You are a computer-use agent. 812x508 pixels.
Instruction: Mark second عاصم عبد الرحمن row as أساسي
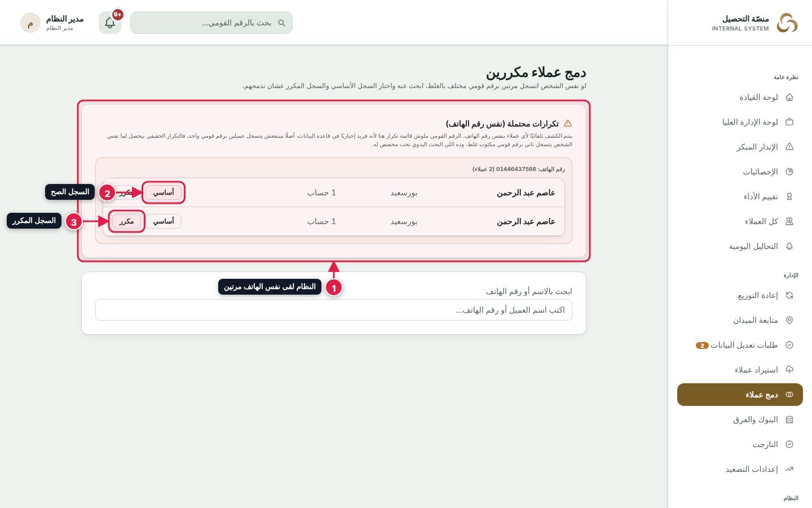tap(164, 221)
